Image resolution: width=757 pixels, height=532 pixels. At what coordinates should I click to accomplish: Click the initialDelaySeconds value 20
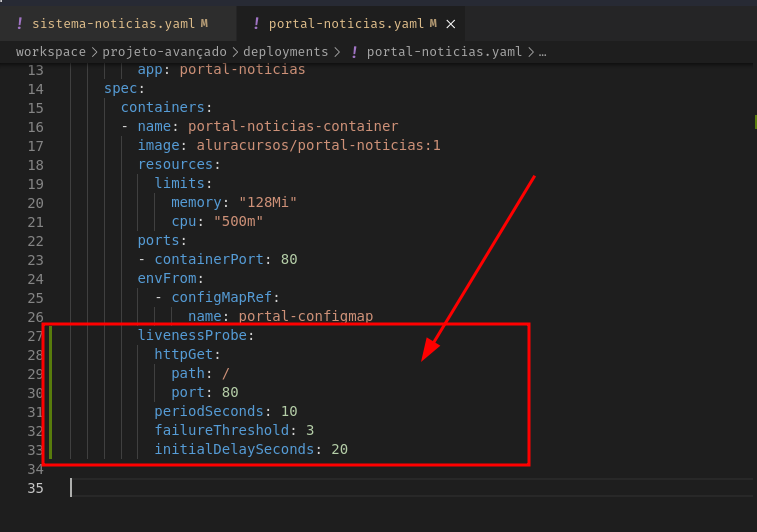click(x=339, y=450)
